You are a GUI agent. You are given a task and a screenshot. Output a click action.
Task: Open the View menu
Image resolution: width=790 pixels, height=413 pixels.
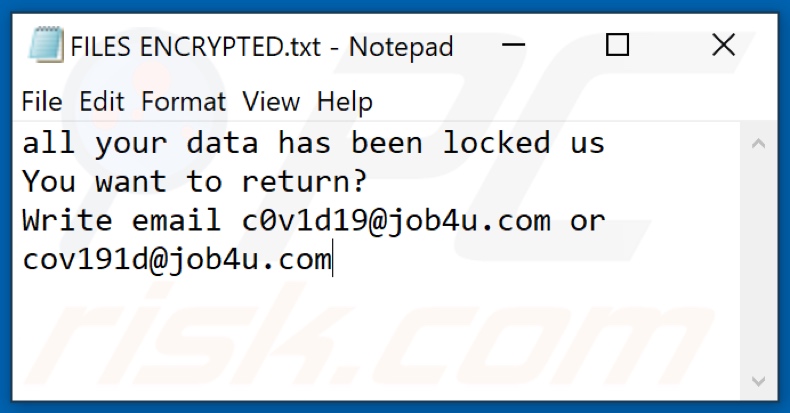point(271,101)
